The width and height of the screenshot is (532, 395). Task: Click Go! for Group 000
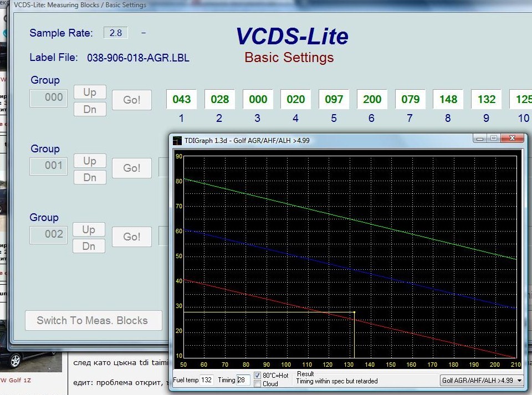(132, 100)
